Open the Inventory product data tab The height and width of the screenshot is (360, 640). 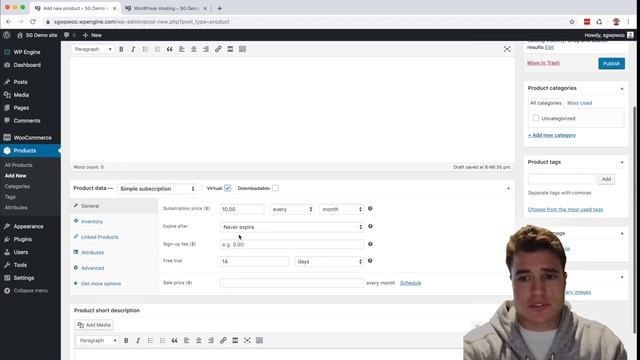coord(92,222)
